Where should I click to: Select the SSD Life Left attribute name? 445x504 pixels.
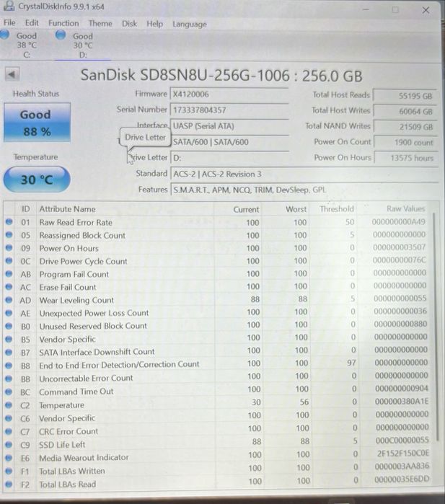(62, 445)
